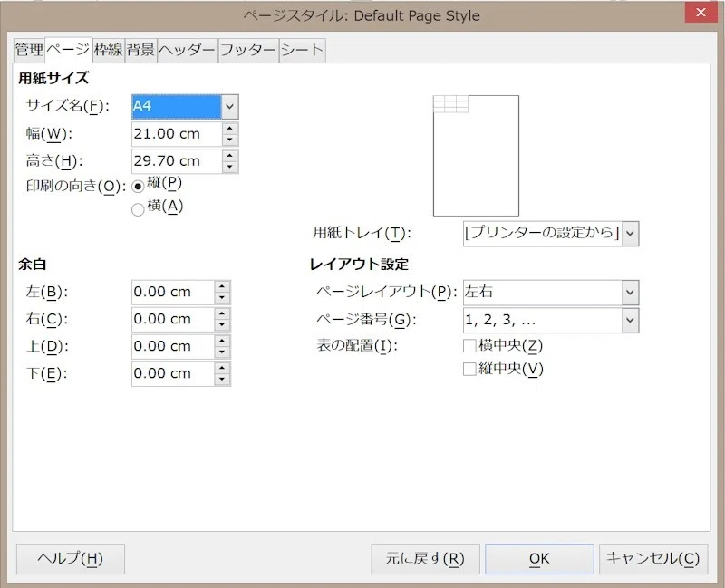This screenshot has width=725, height=588.
Task: Open the ページ番号 dropdown showing 1, 2, 3
Action: 551,321
